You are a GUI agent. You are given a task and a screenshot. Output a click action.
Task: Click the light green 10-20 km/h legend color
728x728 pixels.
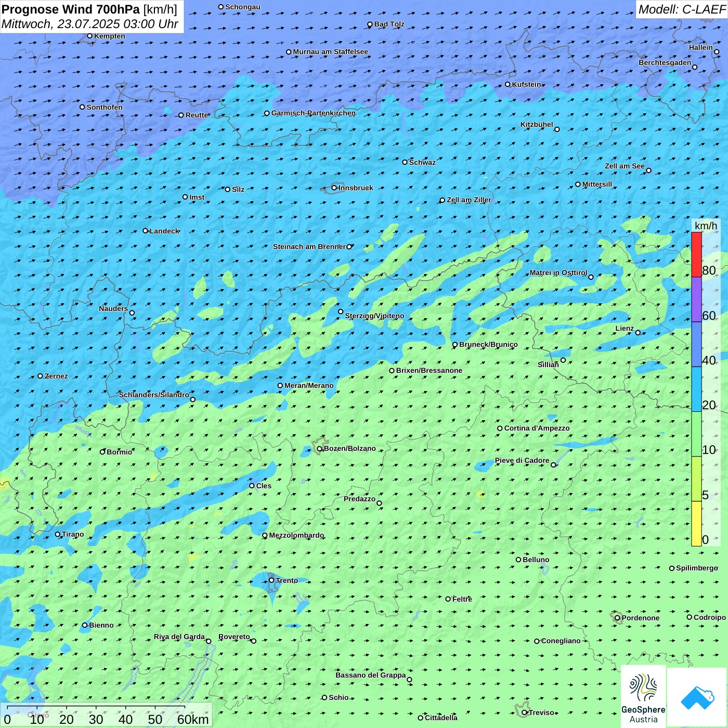tap(696, 434)
